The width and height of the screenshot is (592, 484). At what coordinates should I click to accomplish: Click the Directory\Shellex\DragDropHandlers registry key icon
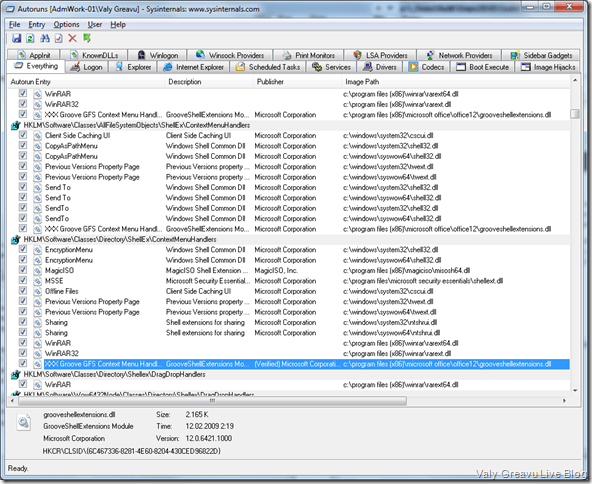point(15,375)
